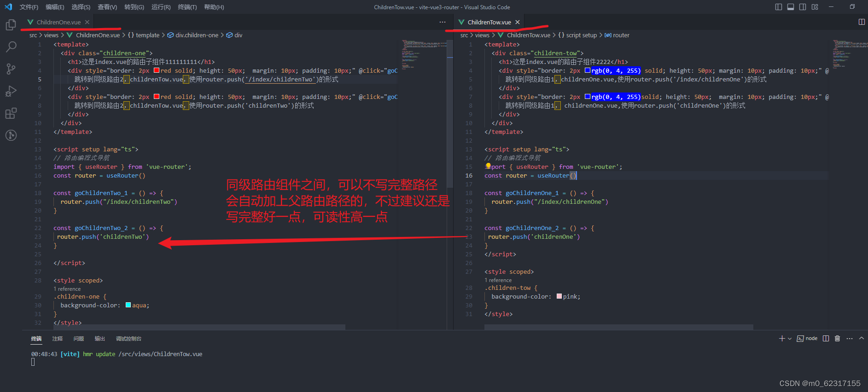Open the Explorer view in activity bar
This screenshot has width=868, height=392.
tap(11, 25)
